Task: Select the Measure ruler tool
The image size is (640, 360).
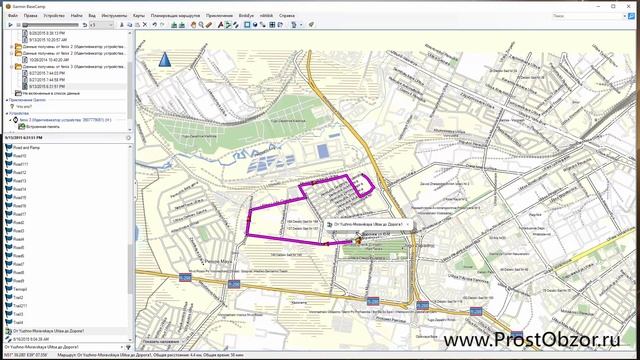Action: click(209, 25)
